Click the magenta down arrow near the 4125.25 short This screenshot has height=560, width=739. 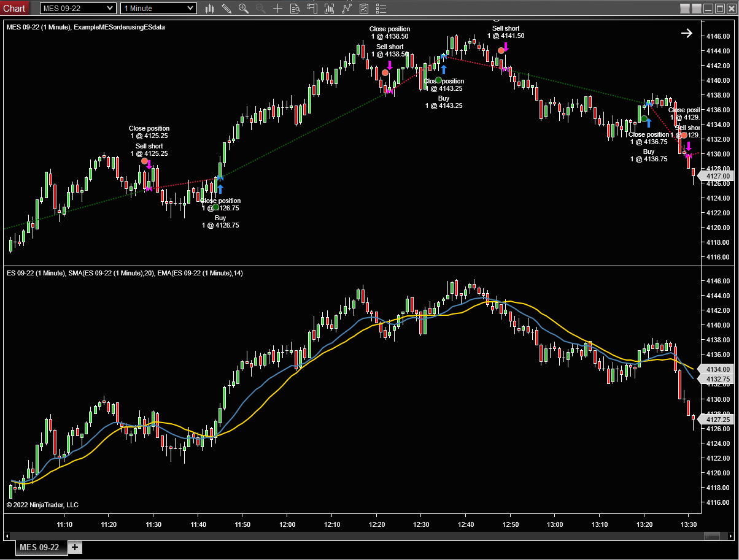[x=149, y=164]
